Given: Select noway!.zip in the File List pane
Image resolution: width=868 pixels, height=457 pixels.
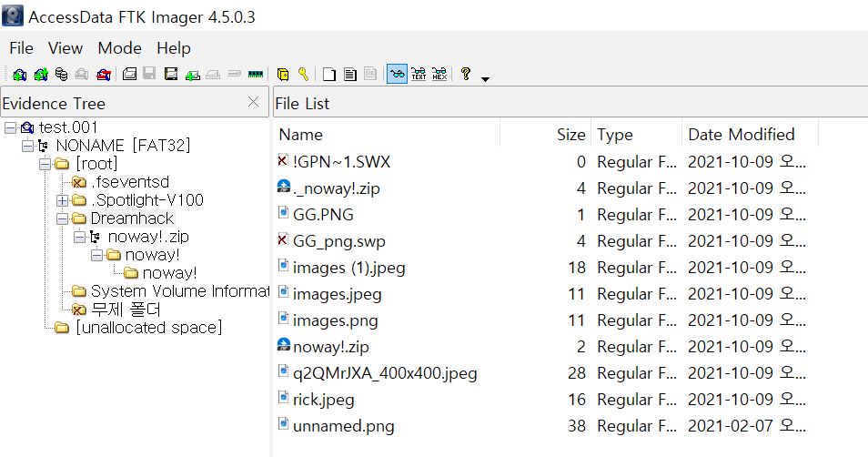Looking at the screenshot, I should 331,347.
